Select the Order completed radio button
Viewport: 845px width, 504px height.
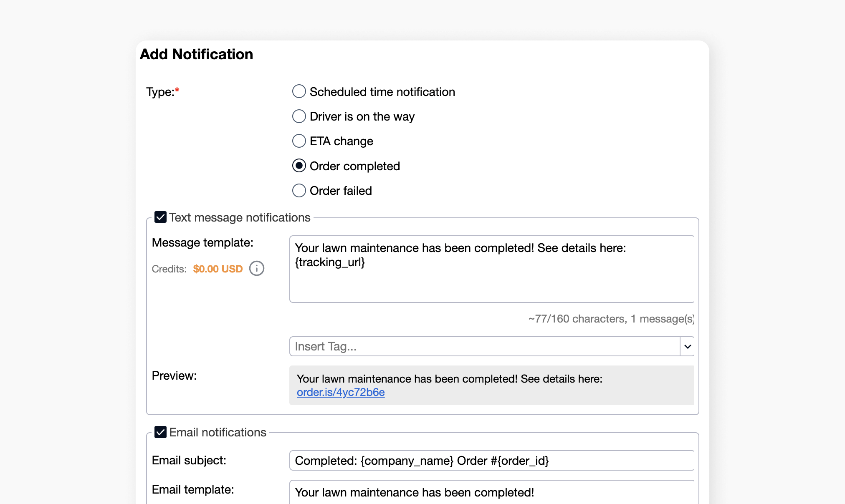tap(299, 166)
